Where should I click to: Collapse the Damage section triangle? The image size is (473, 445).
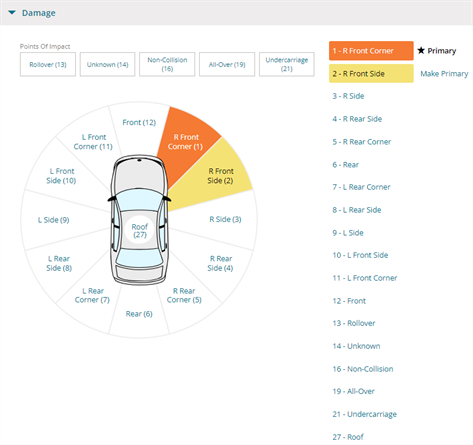pyautogui.click(x=12, y=13)
